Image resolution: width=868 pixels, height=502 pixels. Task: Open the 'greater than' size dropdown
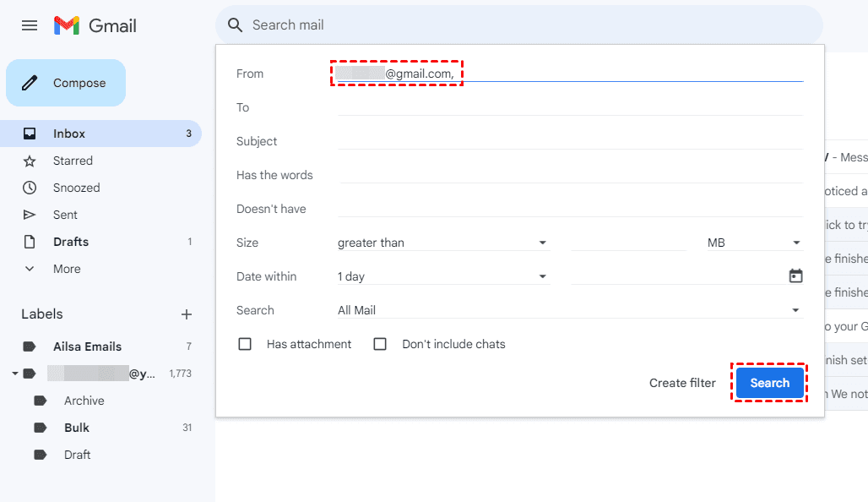(442, 243)
